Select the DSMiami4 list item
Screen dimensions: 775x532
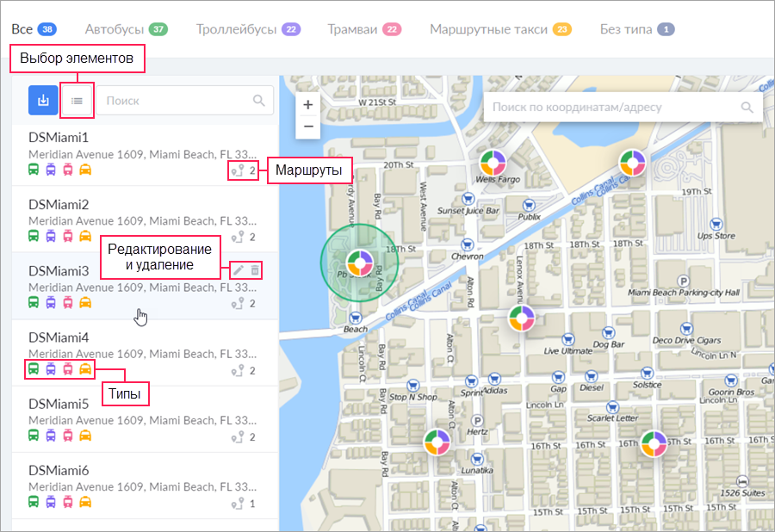(x=145, y=353)
